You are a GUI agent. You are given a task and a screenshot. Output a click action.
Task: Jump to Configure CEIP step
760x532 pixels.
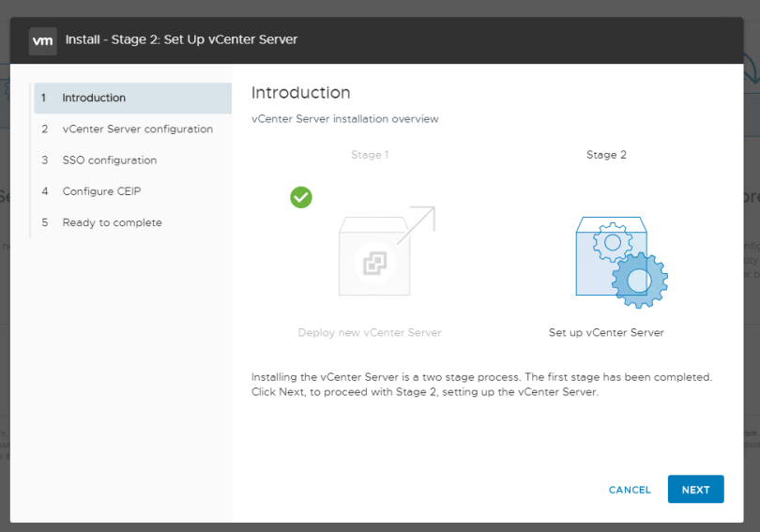pos(101,191)
